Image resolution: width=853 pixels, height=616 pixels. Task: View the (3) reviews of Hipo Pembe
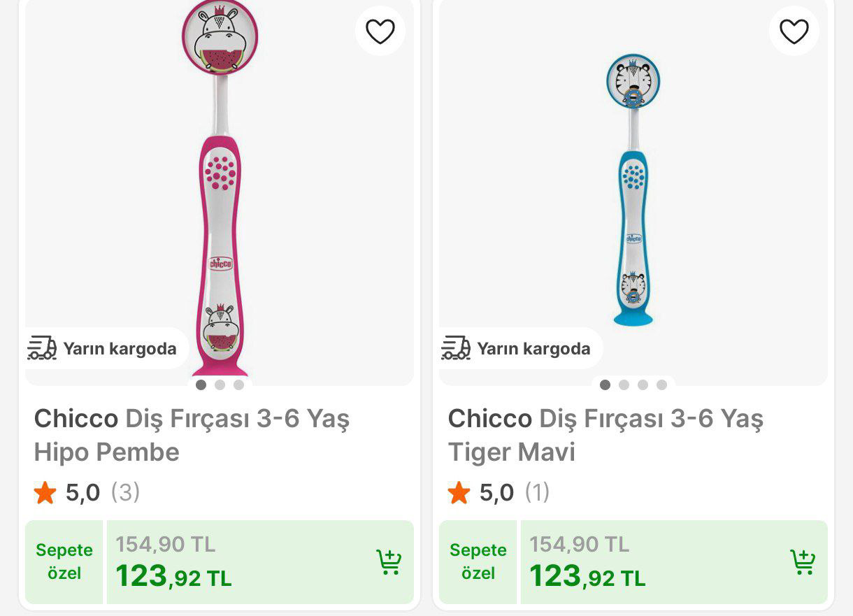[x=126, y=492]
